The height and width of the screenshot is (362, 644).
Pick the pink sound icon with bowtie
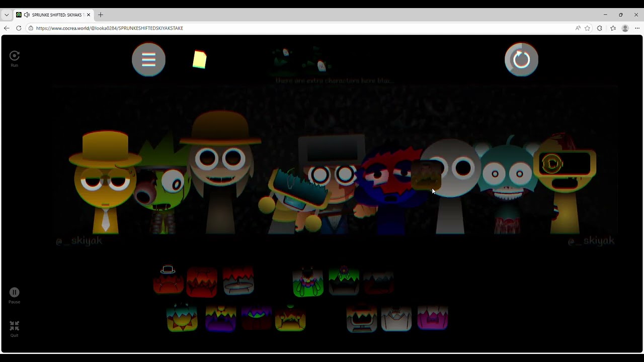coord(433,317)
